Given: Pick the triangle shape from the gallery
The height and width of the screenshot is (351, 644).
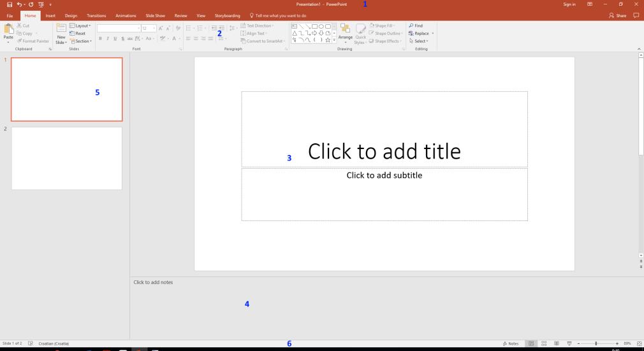Looking at the screenshot, I should [x=295, y=33].
